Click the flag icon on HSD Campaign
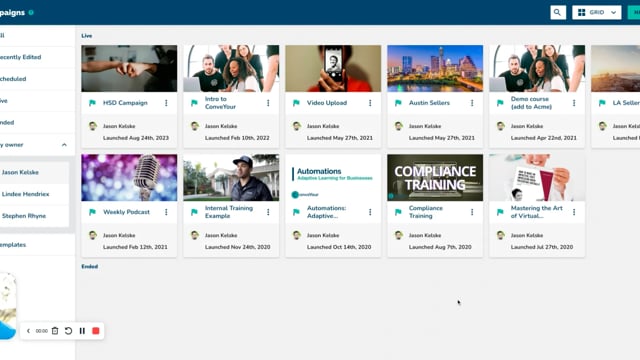Viewport: 640px width, 360px height. pyautogui.click(x=92, y=103)
